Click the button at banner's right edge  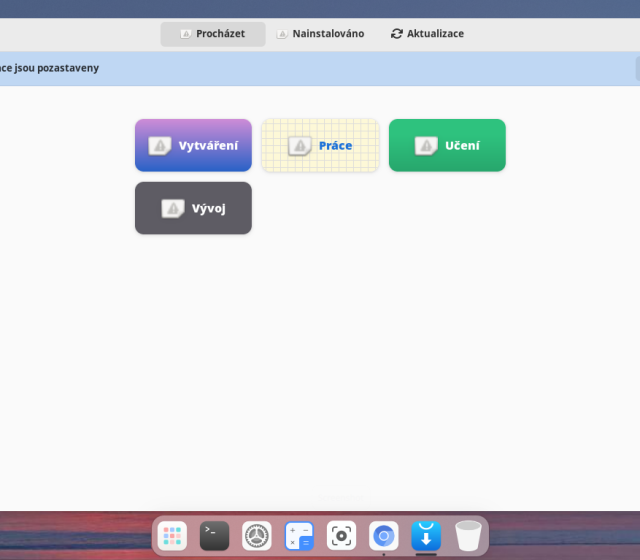[x=637, y=68]
